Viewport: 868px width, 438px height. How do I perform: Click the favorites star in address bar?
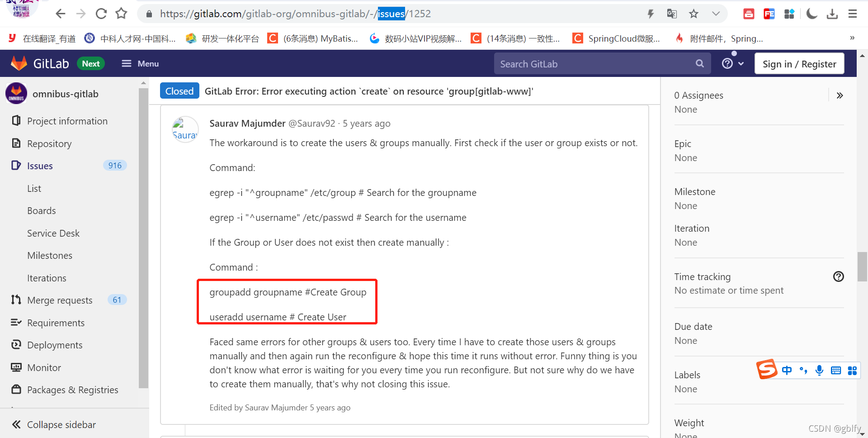click(693, 14)
